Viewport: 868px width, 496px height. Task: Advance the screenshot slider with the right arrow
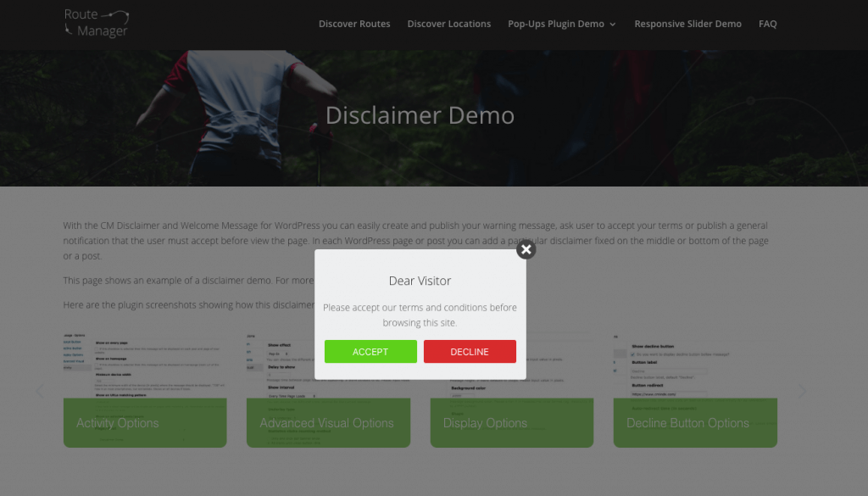(802, 390)
